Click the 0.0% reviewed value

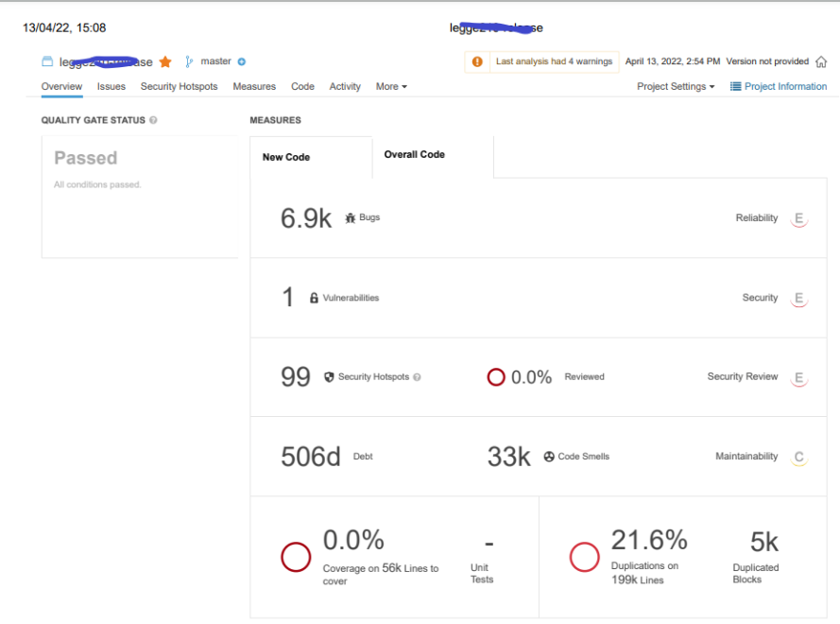531,377
